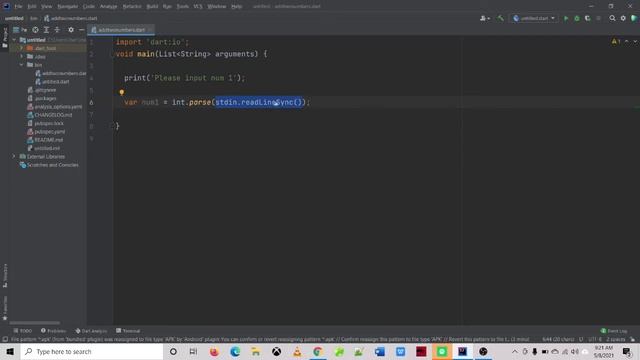Select .packages file in project tree
640x360 pixels.
(42, 98)
